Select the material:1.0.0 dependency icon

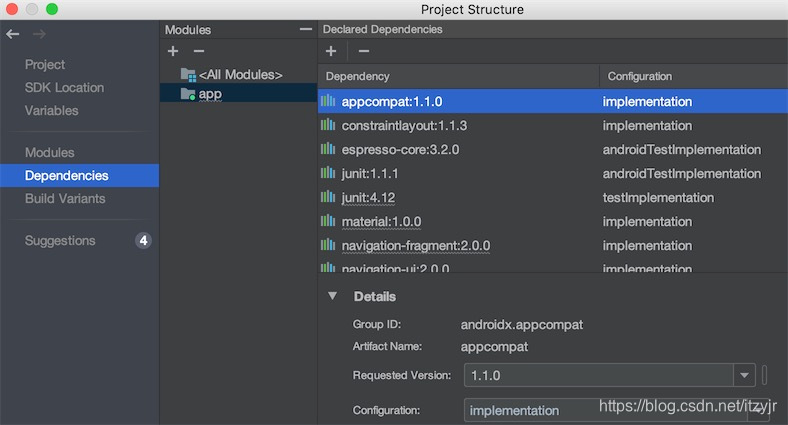[x=327, y=222]
